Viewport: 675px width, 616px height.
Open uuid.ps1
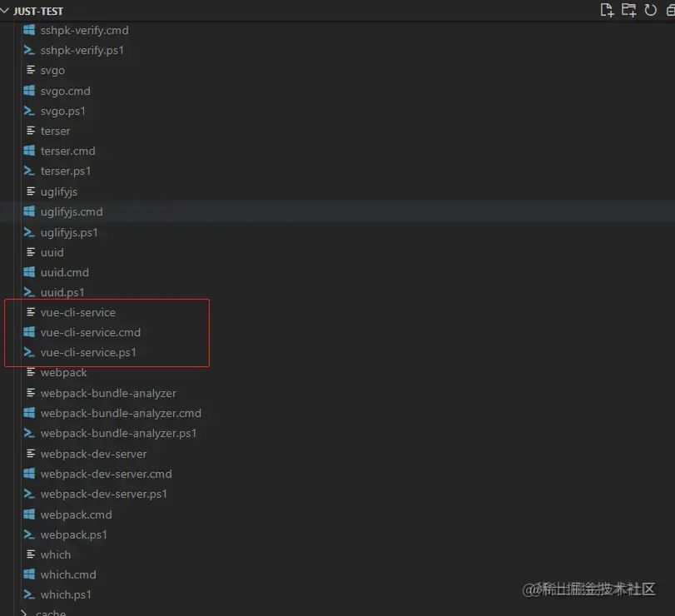click(62, 292)
